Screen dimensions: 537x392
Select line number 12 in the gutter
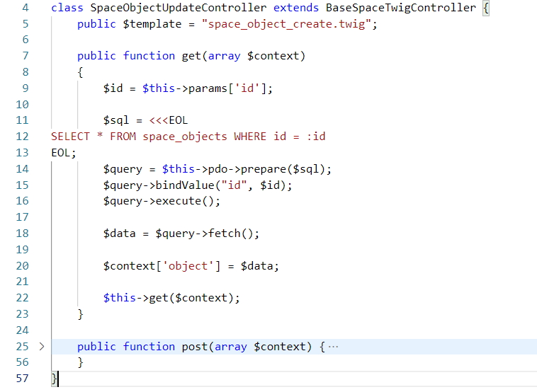click(x=22, y=136)
